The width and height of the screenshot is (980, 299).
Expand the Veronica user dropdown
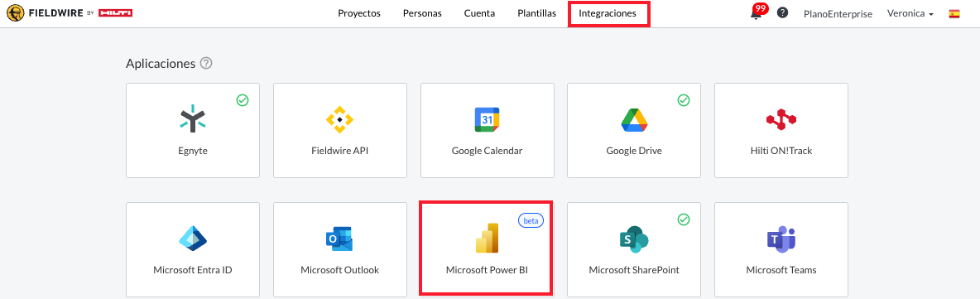tap(910, 14)
